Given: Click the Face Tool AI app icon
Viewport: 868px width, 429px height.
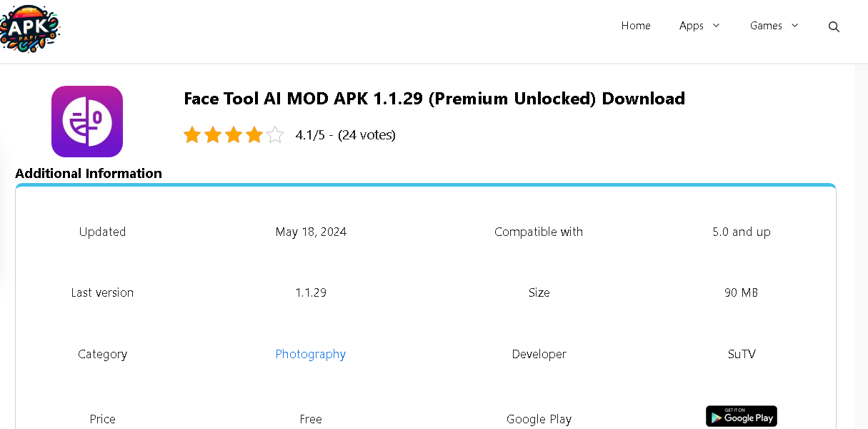Looking at the screenshot, I should 87,121.
